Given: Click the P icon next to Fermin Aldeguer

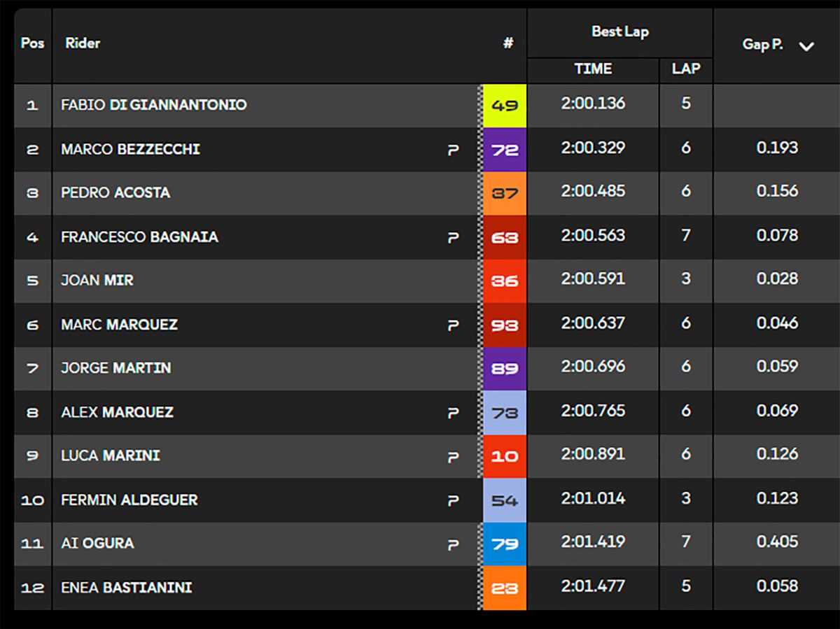Looking at the screenshot, I should [453, 501].
